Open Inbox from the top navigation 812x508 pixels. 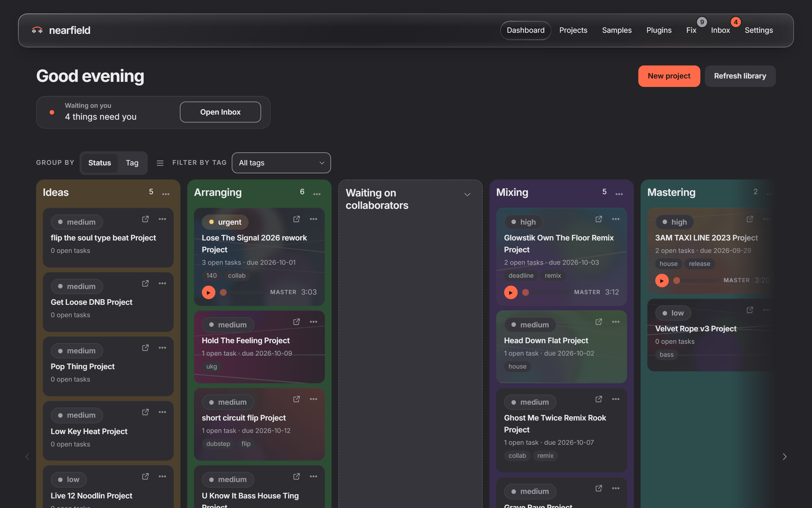click(x=720, y=30)
